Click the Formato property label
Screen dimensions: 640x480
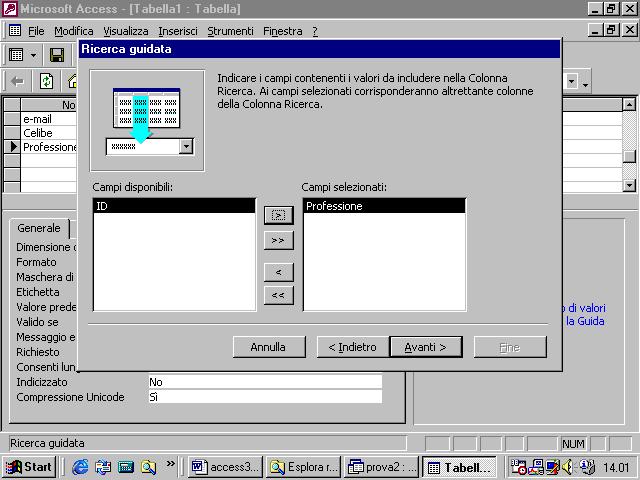36,262
